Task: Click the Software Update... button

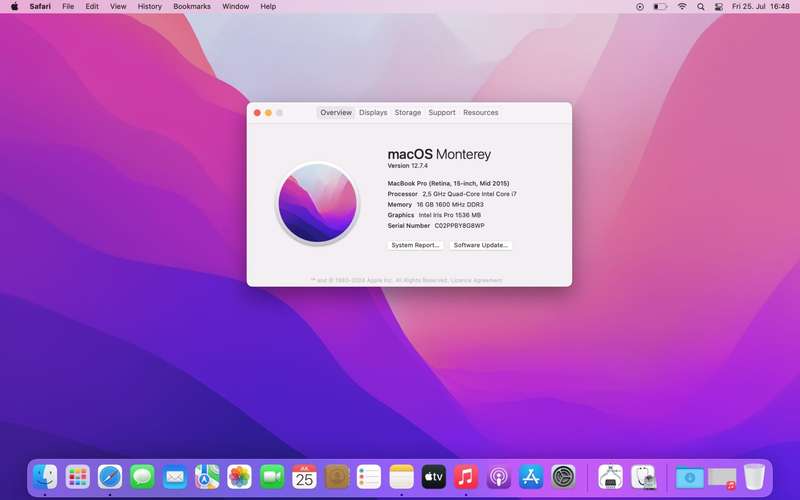Action: tap(481, 245)
